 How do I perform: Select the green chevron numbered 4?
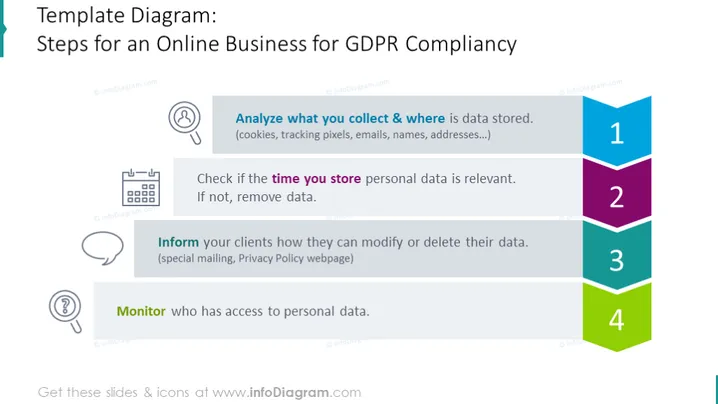[617, 318]
